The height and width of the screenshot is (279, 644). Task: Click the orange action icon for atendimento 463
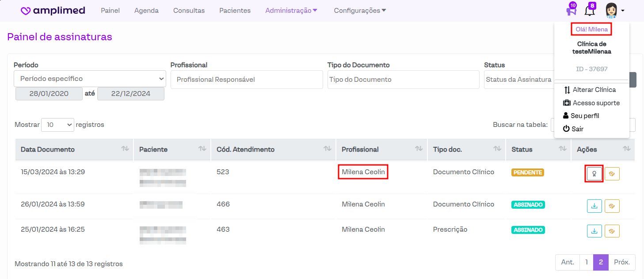(612, 231)
